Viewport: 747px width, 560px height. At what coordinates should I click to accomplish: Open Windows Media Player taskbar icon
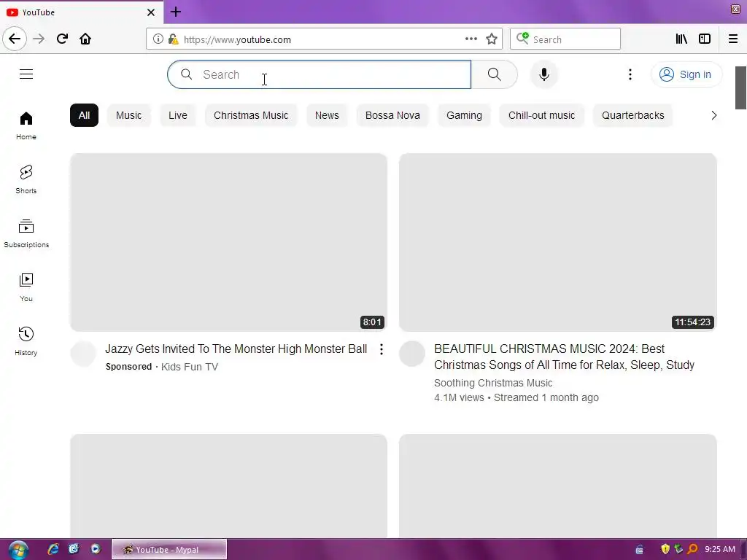(x=96, y=549)
